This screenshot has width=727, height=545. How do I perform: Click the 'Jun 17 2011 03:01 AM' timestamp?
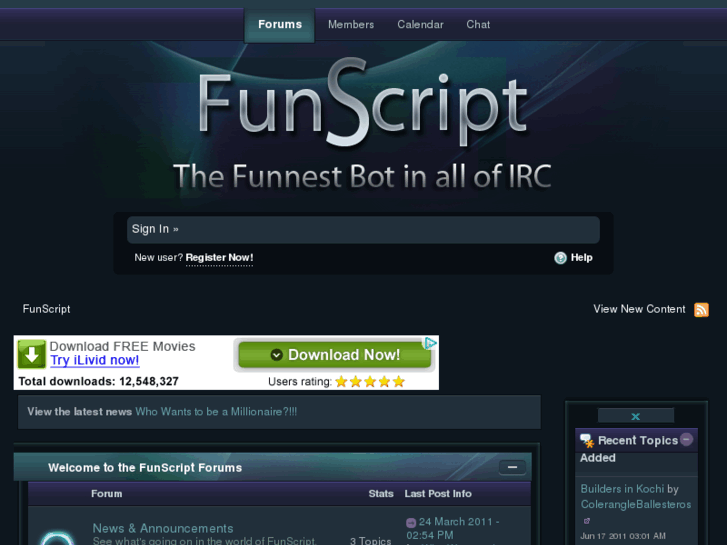623,536
